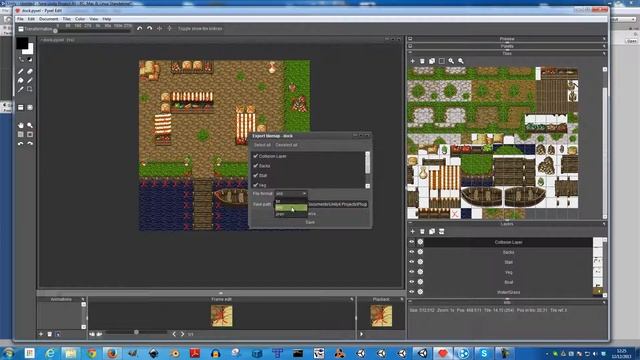This screenshot has width=640, height=360.
Task: Add a new animation in Animations panel
Action: click(41, 334)
